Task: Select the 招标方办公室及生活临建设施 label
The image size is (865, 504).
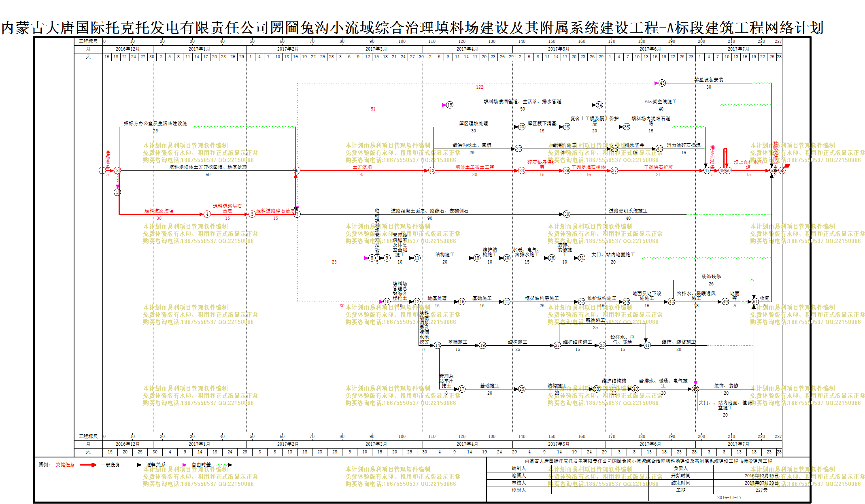Action: [x=155, y=123]
